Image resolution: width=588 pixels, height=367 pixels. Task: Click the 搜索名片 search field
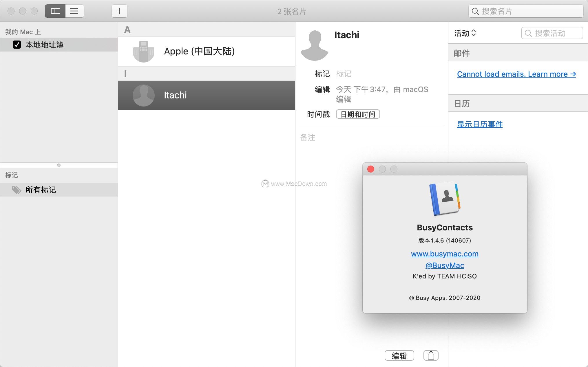(526, 11)
